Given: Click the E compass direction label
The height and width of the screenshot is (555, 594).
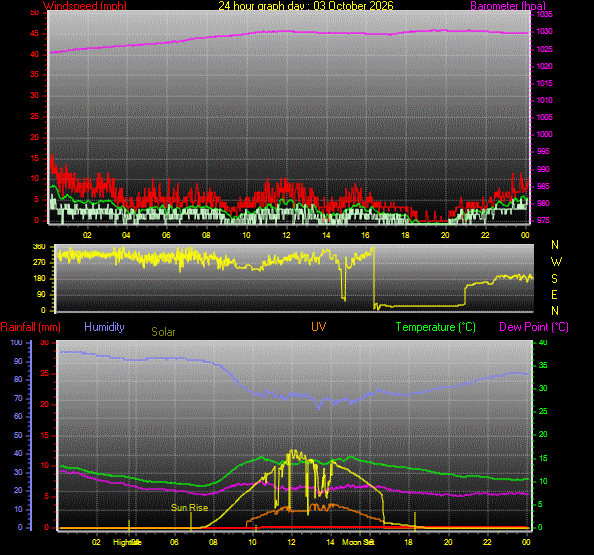Looking at the screenshot, I should coord(554,295).
